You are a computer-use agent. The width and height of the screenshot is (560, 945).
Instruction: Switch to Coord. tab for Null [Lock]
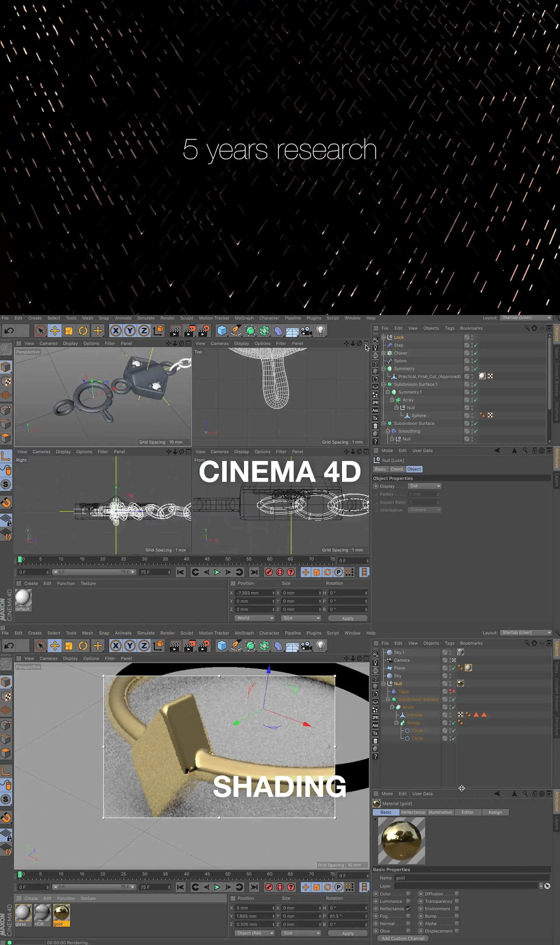coord(397,469)
